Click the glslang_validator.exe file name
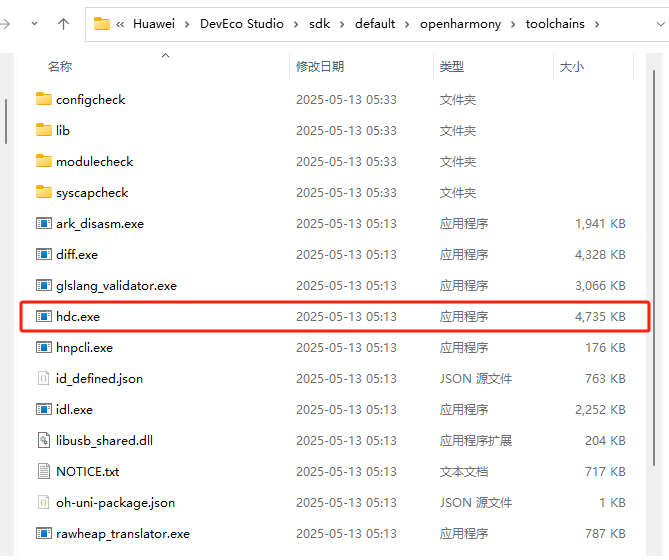Image resolution: width=669 pixels, height=560 pixels. coord(116,286)
